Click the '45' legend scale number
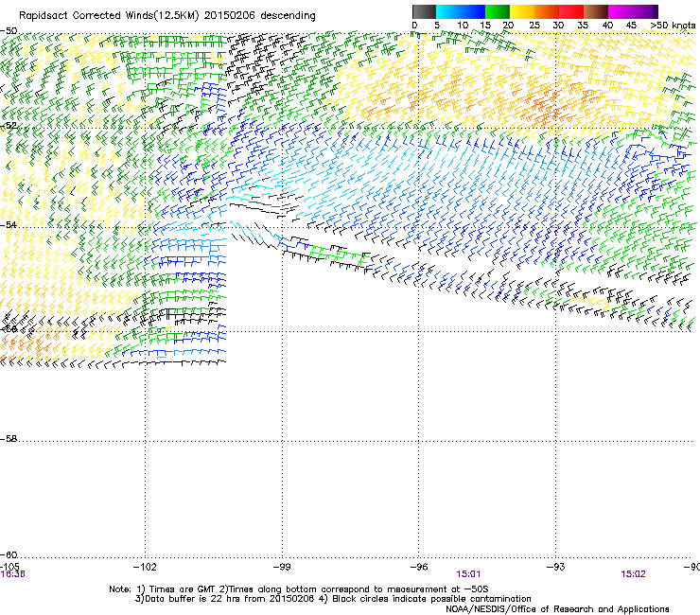 tap(631, 25)
